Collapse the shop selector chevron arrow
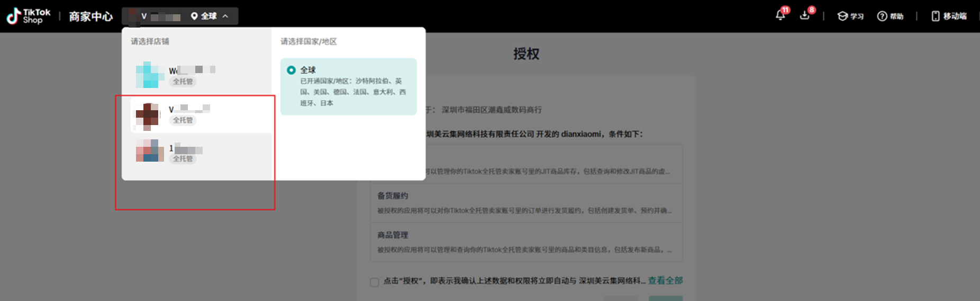 coord(225,16)
